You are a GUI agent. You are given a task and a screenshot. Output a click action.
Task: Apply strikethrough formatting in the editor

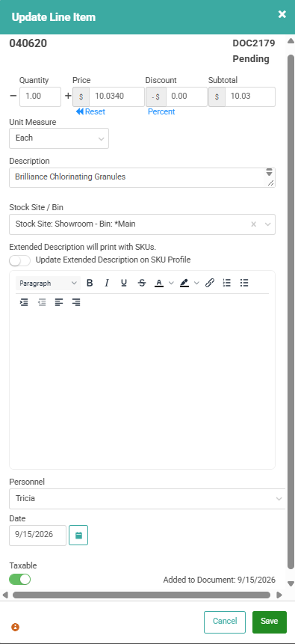pos(142,283)
